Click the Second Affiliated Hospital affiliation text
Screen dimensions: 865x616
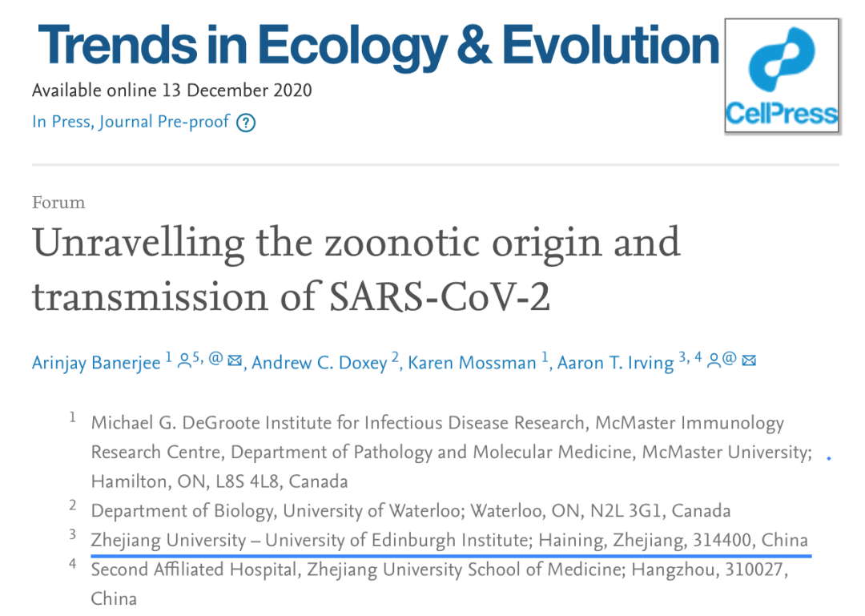coord(439,570)
